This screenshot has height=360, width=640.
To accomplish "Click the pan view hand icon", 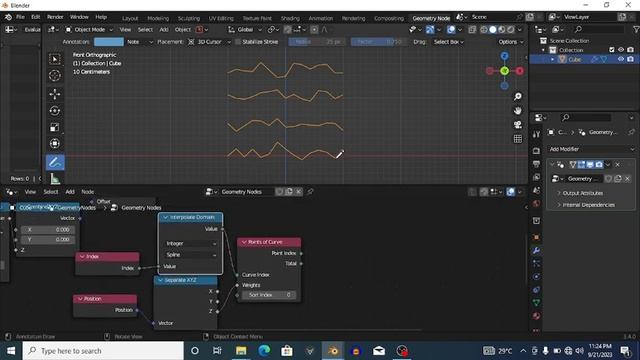I will click(518, 111).
